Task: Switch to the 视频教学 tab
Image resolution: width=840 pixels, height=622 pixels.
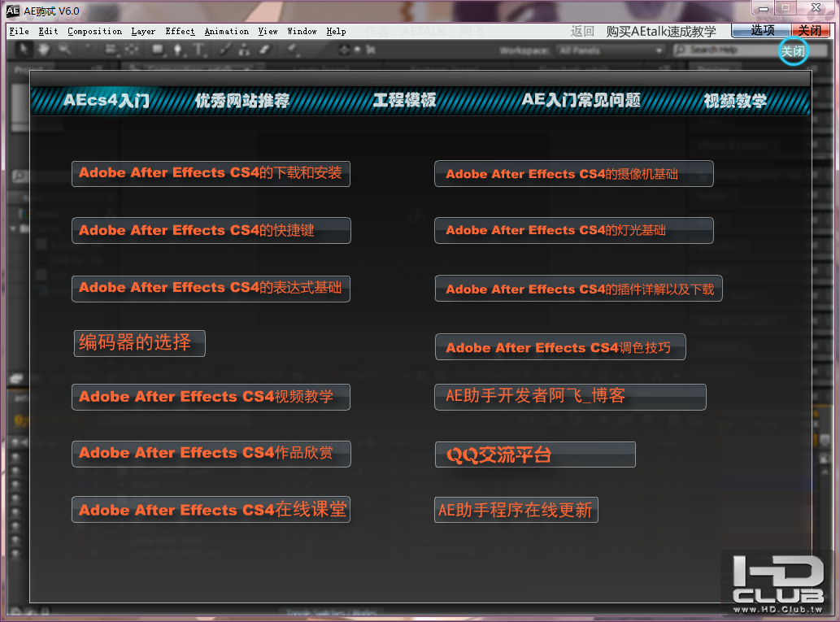Action: point(735,100)
